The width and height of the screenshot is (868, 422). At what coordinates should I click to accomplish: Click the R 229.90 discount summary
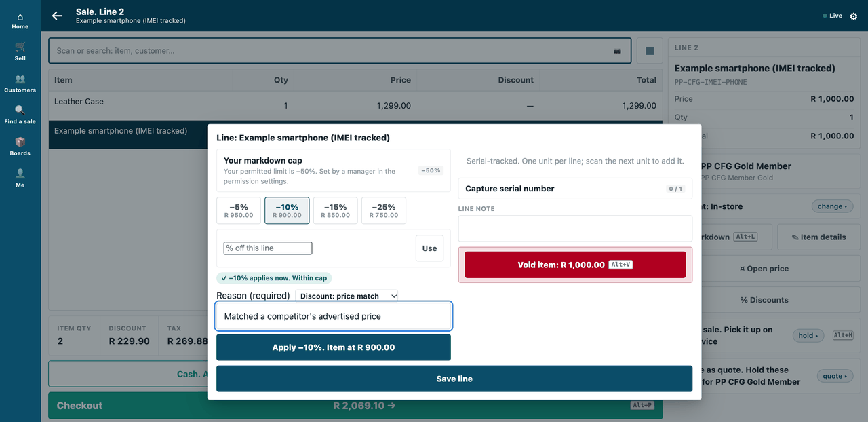click(130, 341)
